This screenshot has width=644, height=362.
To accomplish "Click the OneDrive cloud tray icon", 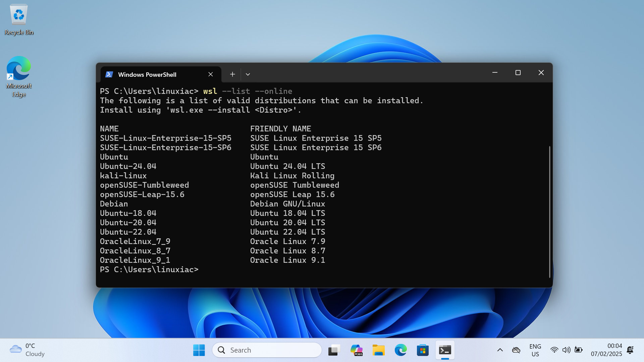I will (x=516, y=350).
